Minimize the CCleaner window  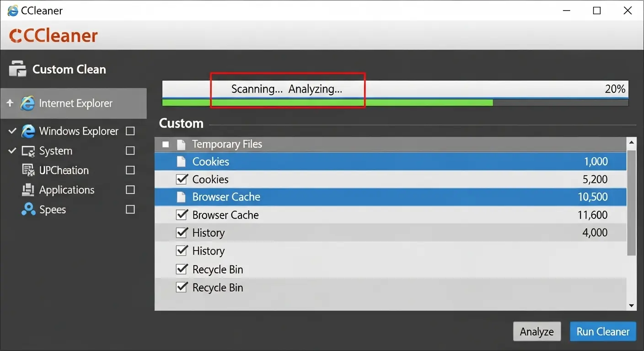[x=566, y=11]
